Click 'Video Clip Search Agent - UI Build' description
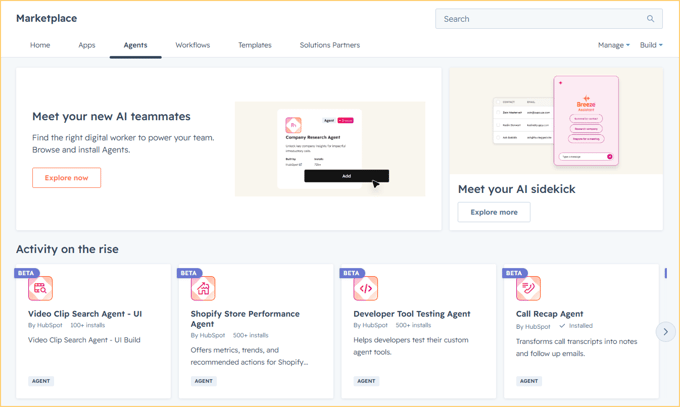Screen dimensions: 680x407 coord(84,340)
